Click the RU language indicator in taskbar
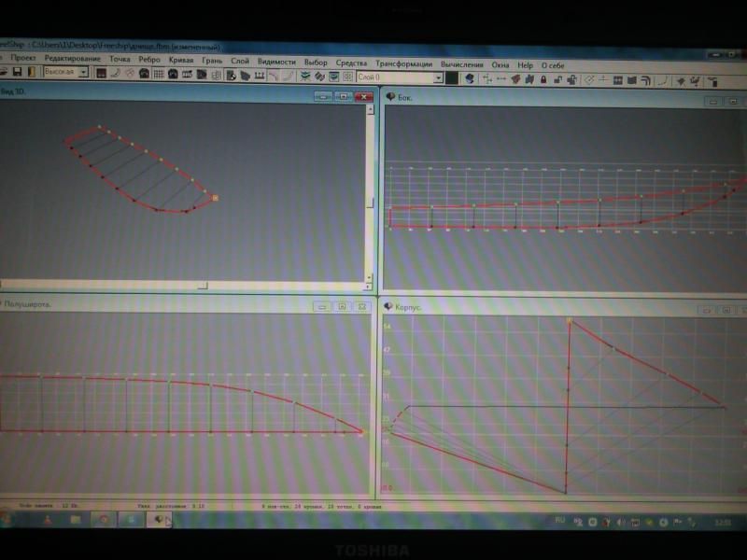747x560 pixels. (560, 519)
